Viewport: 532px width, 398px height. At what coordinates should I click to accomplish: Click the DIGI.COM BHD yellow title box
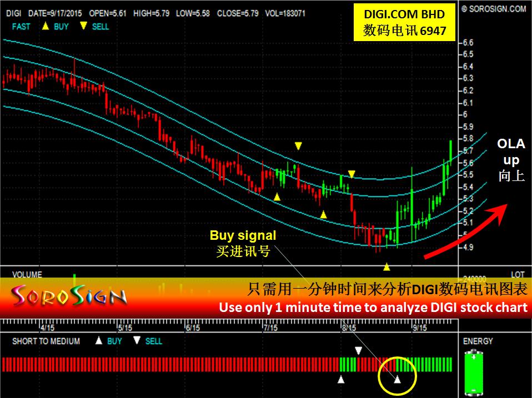(404, 22)
